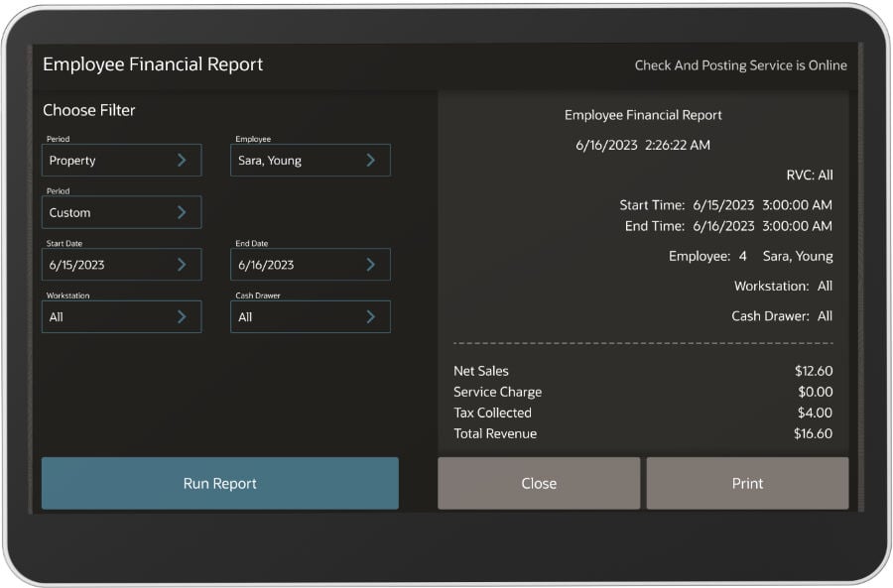Click the report timestamp 6/16/2023 2:26:22 AM
893x588 pixels.
click(643, 145)
